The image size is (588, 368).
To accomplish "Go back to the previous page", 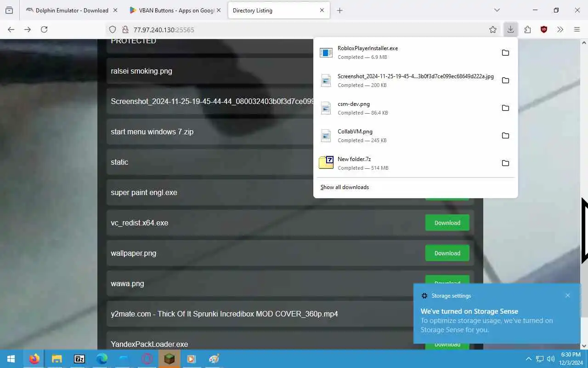I will point(11,29).
